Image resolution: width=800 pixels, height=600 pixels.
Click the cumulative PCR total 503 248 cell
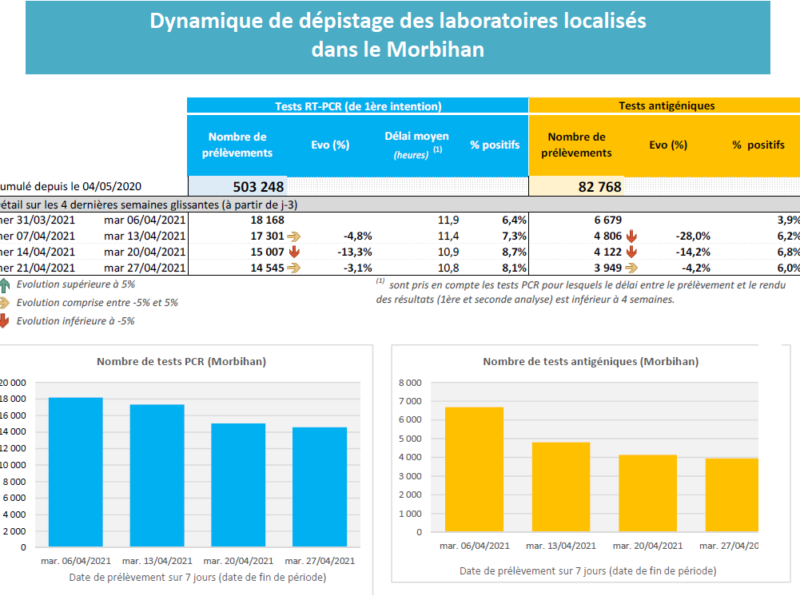237,186
